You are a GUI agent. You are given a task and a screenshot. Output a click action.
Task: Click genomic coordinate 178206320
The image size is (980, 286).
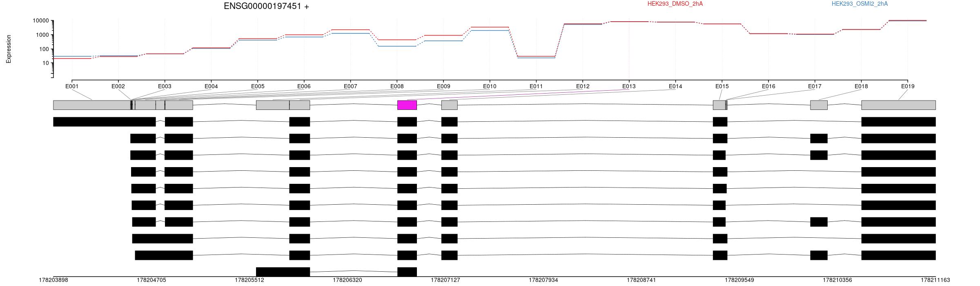click(347, 280)
